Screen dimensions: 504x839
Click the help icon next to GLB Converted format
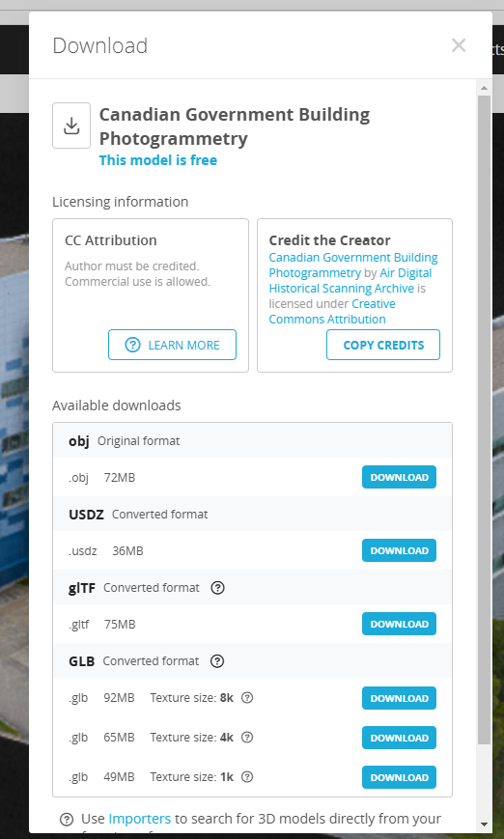[x=217, y=660]
